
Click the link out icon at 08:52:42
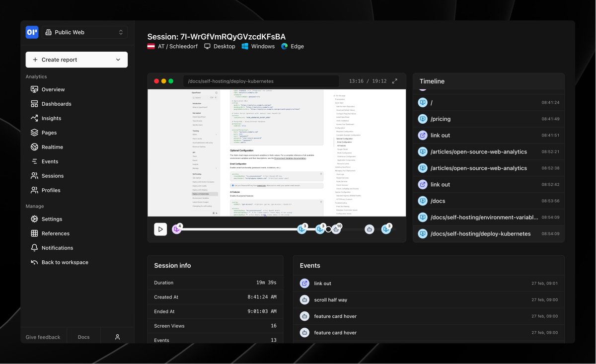pyautogui.click(x=423, y=184)
